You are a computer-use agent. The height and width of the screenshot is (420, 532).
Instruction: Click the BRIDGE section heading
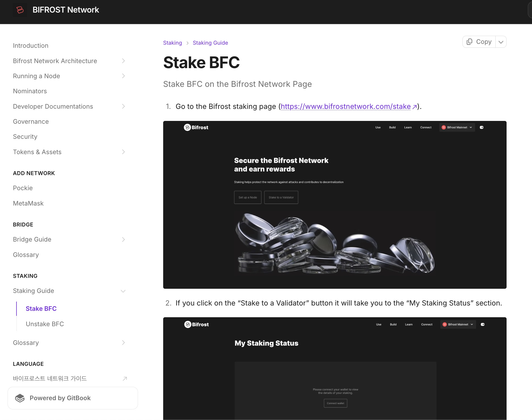(23, 225)
